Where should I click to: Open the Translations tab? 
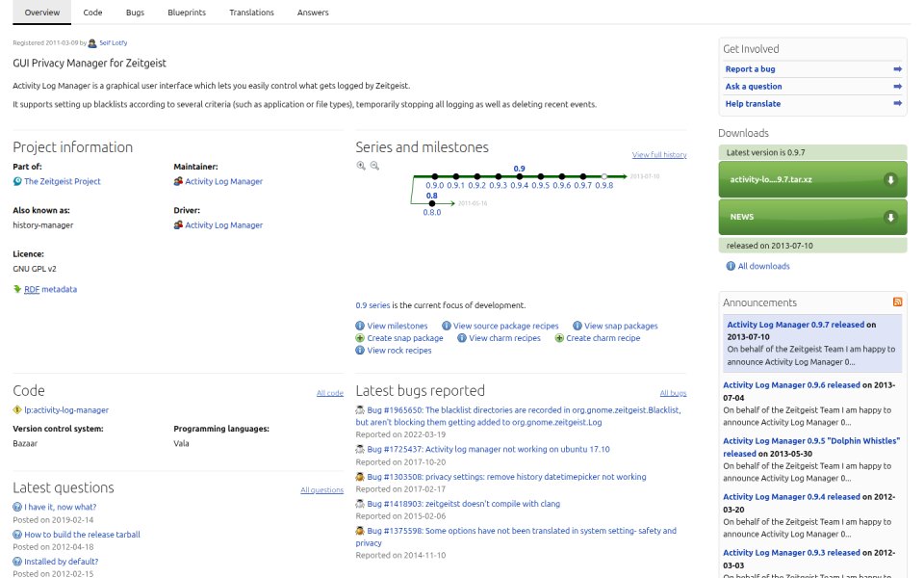(x=251, y=13)
